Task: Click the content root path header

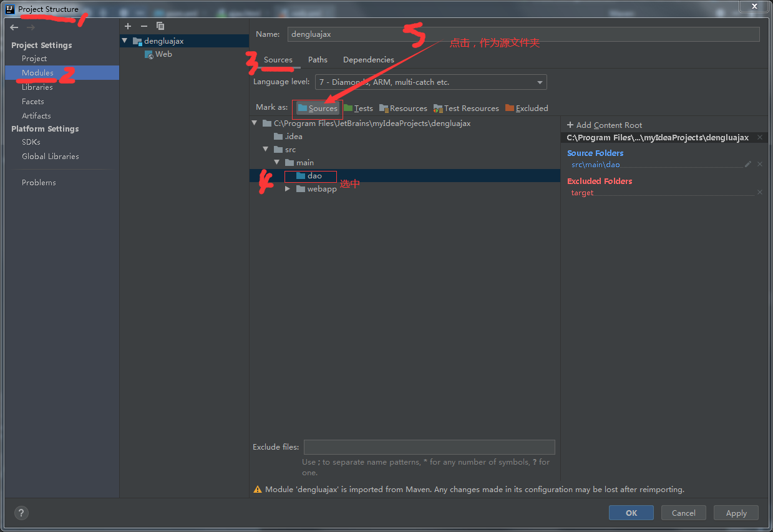Action: [658, 138]
